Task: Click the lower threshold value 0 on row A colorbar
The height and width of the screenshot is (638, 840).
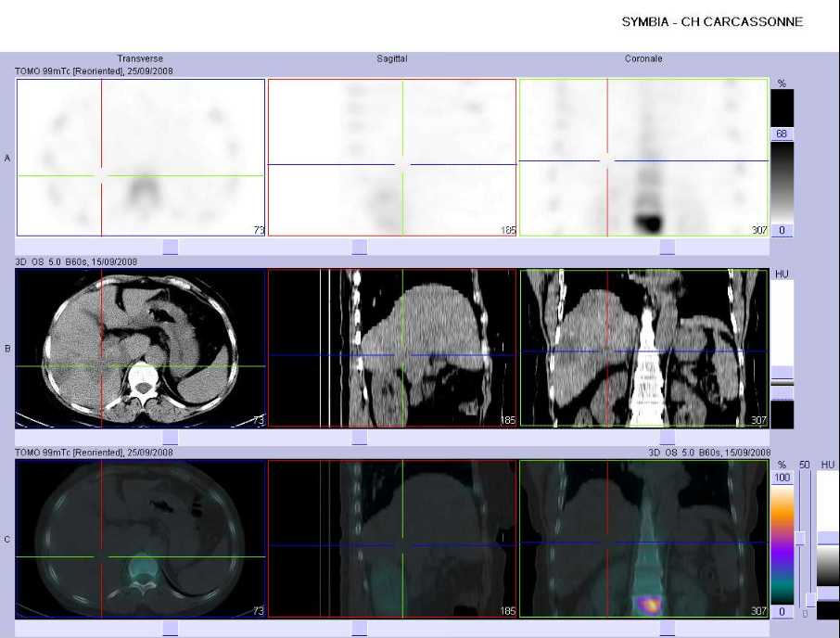Action: pyautogui.click(x=782, y=230)
